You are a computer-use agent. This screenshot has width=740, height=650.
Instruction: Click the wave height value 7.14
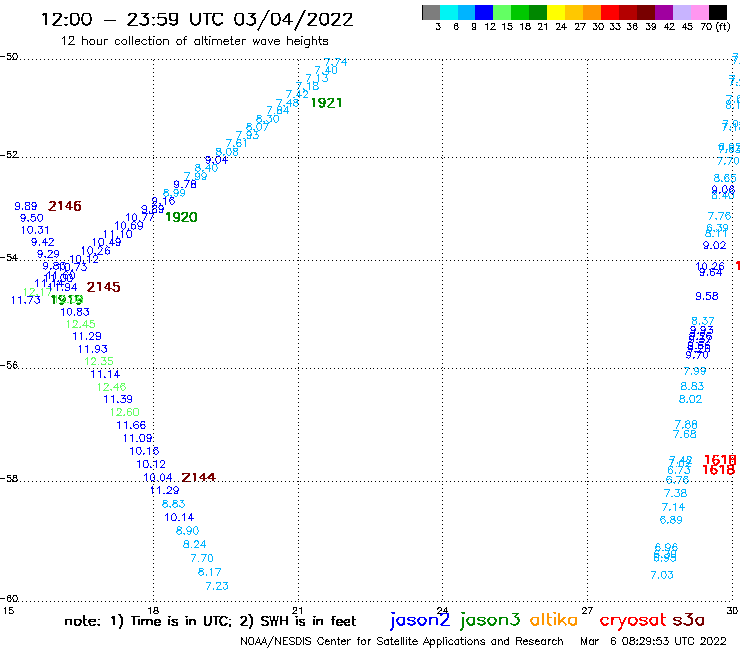673,507
